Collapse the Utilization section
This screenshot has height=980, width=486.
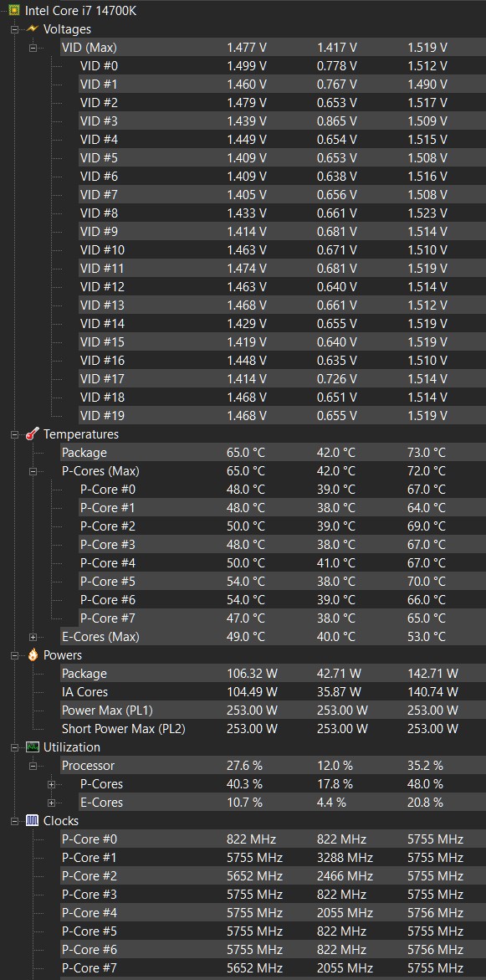pos(14,747)
